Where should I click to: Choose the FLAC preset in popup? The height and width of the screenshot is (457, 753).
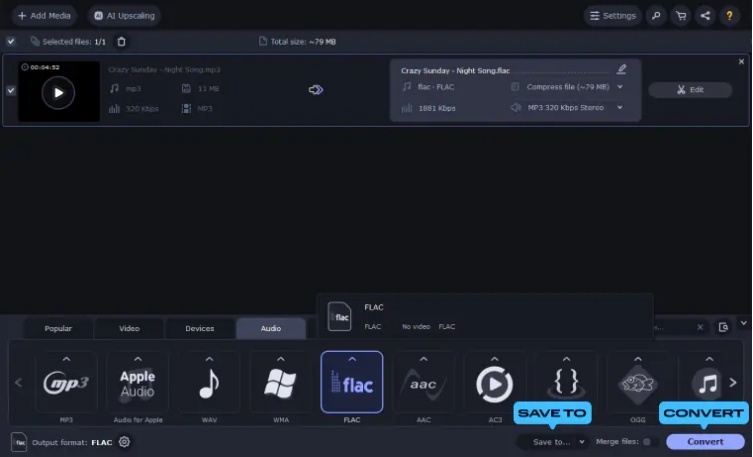pos(485,317)
